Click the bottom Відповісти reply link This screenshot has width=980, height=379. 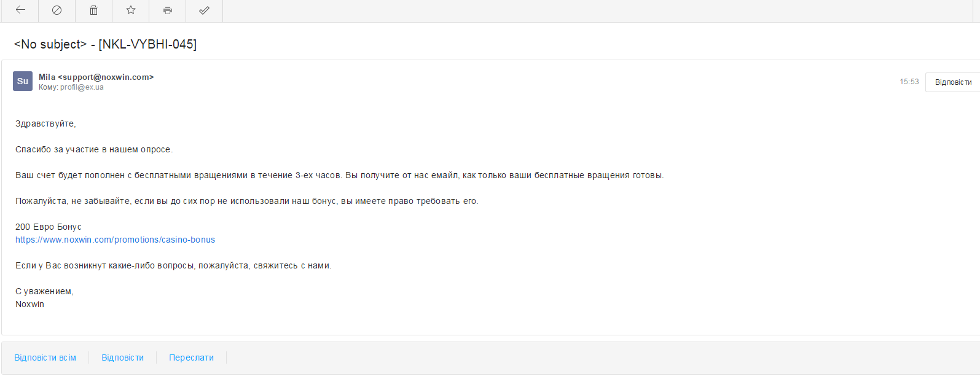122,358
